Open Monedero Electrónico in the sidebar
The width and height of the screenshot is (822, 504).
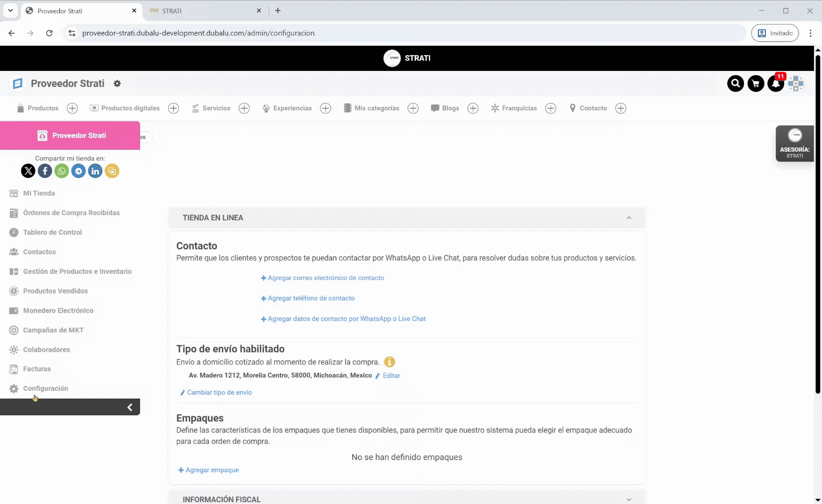pyautogui.click(x=58, y=310)
